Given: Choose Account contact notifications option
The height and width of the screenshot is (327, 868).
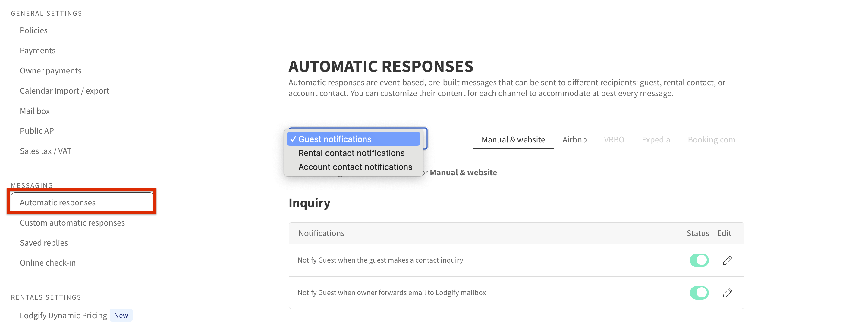Looking at the screenshot, I should tap(355, 167).
